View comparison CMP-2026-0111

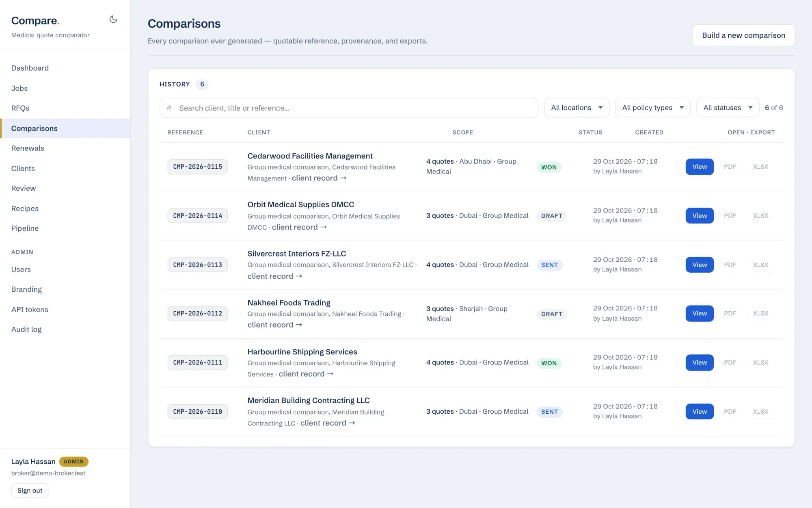700,363
